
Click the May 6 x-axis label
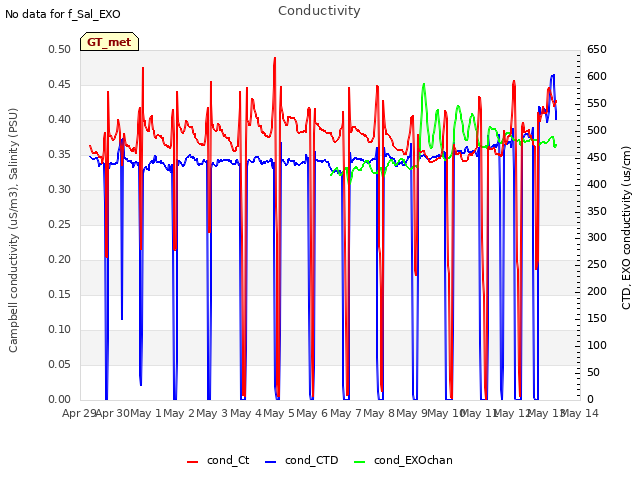(312, 413)
